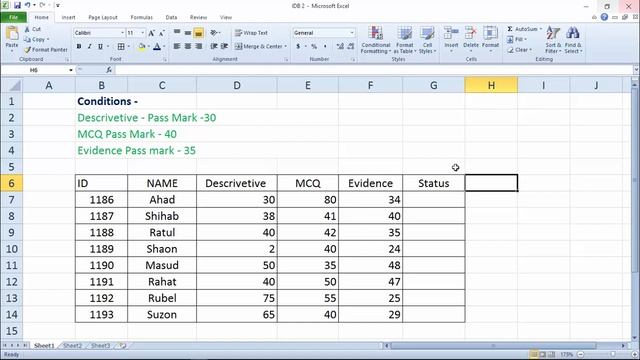This screenshot has width=640, height=360.
Task: Apply the Accounting dollar format
Action: [298, 47]
